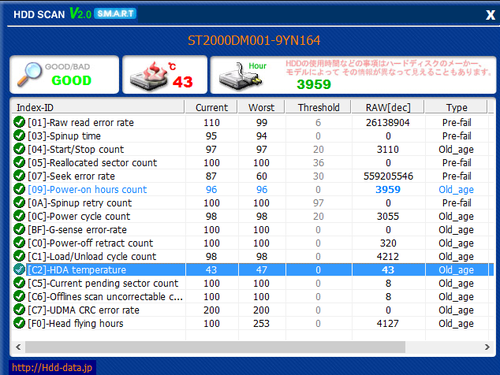Click green check icon for Spinup retry count

[x=19, y=203]
